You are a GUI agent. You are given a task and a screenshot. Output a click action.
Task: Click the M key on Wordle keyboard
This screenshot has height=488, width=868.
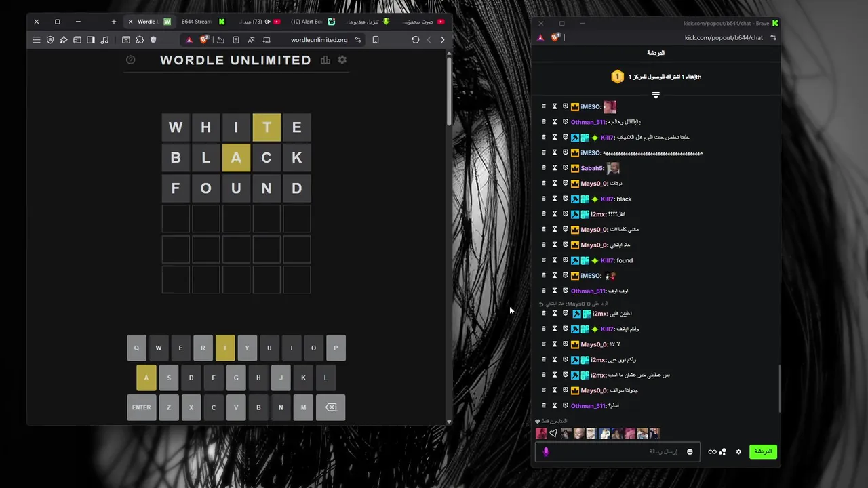[303, 407]
